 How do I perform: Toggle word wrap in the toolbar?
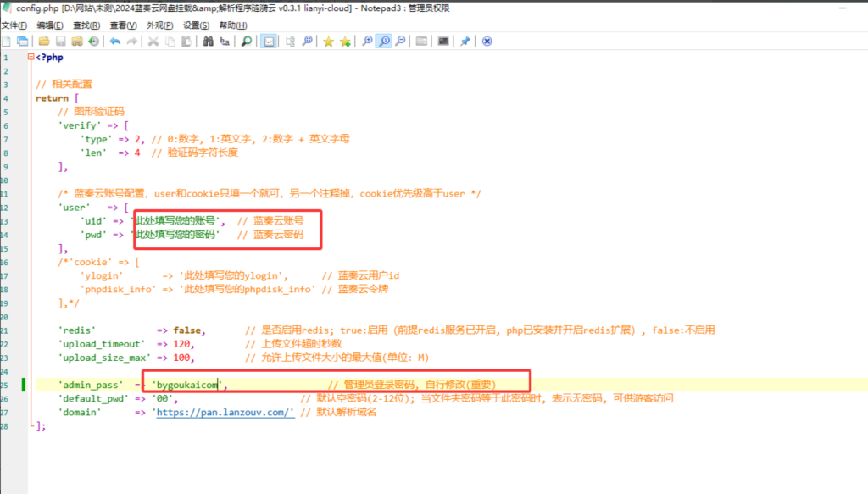[x=268, y=41]
